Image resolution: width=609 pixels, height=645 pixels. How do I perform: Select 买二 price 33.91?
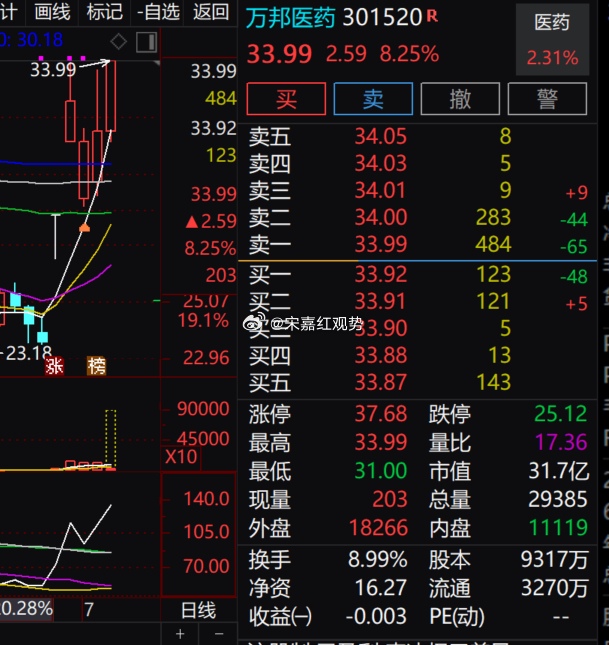tap(381, 301)
